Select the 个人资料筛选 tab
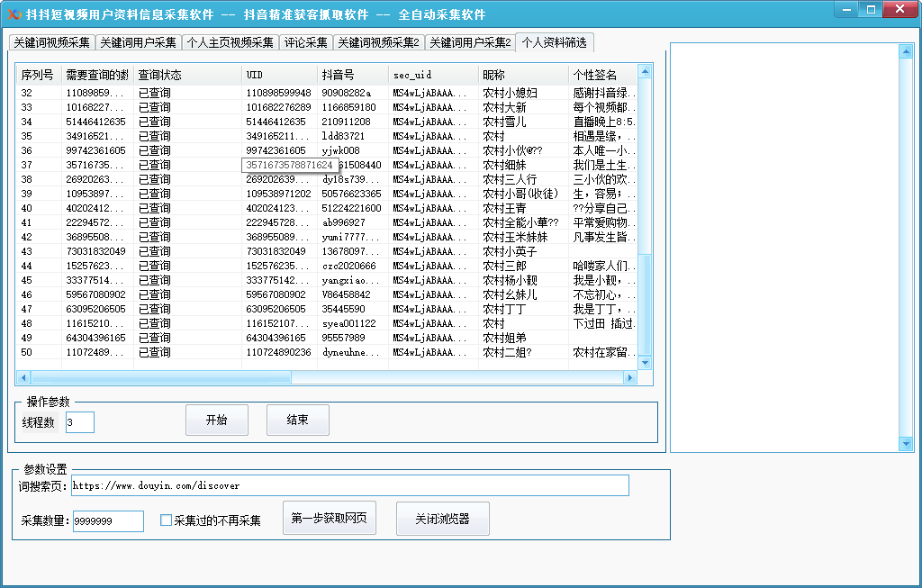922x588 pixels. pos(555,42)
